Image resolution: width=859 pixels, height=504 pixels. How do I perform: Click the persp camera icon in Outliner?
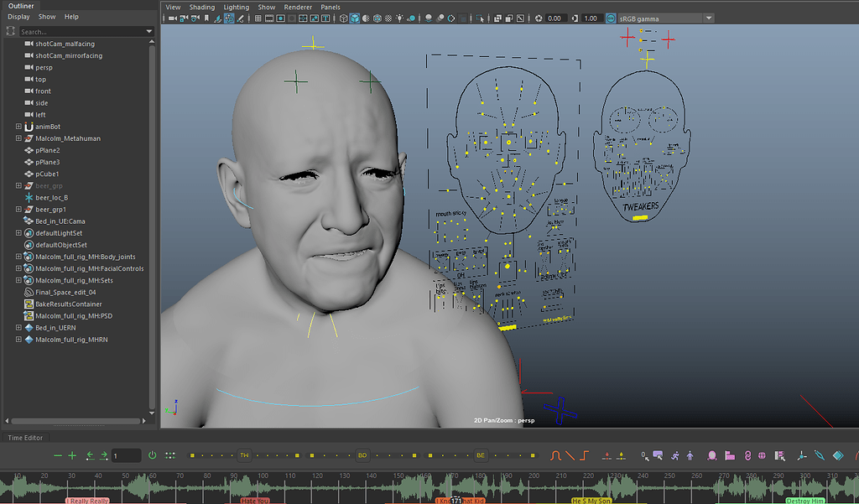[29, 67]
